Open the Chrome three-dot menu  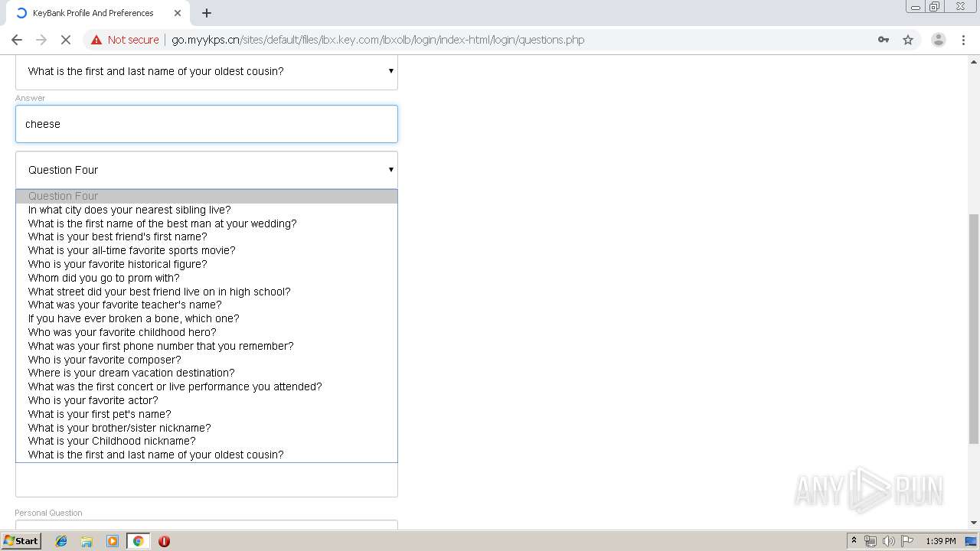[963, 40]
